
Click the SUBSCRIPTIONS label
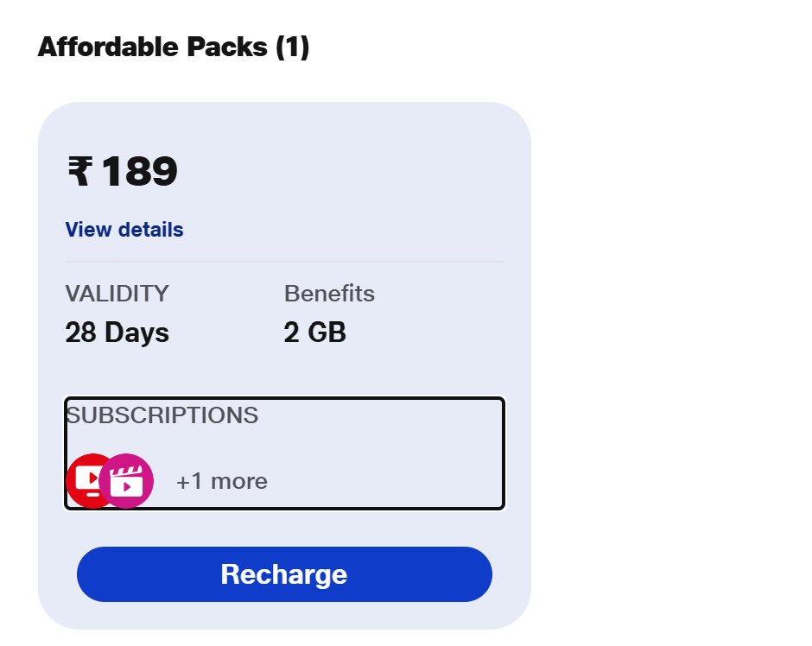tap(162, 415)
